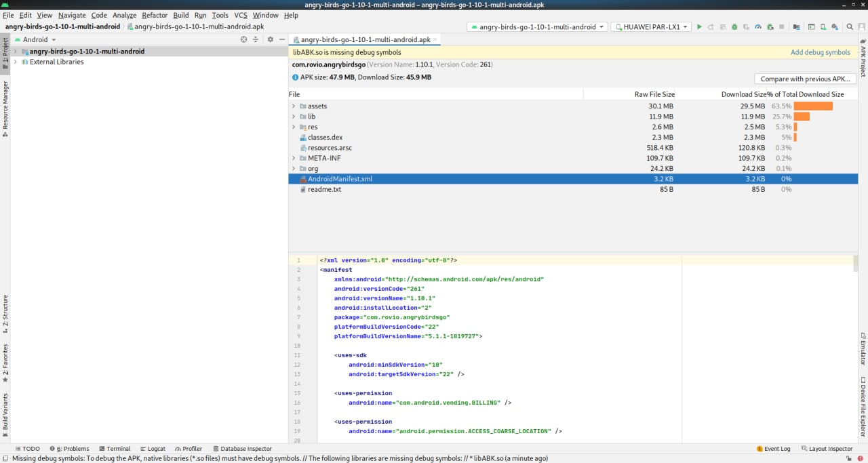Click Add debug symbols link
Viewport: 868px width, 463px height.
click(x=820, y=52)
